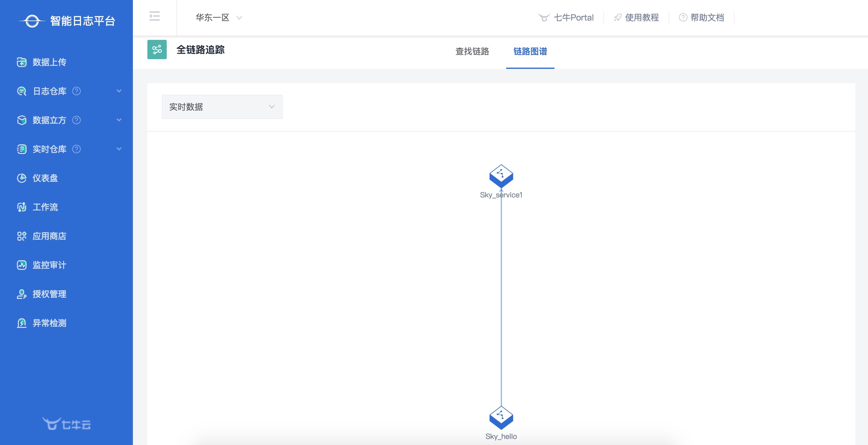Open the 帮助文档 link
This screenshot has height=445, width=868.
point(707,18)
